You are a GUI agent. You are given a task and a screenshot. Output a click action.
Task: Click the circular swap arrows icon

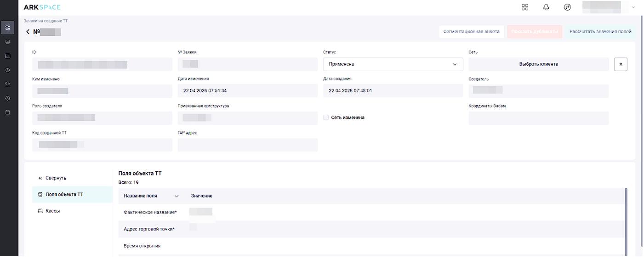tap(567, 7)
